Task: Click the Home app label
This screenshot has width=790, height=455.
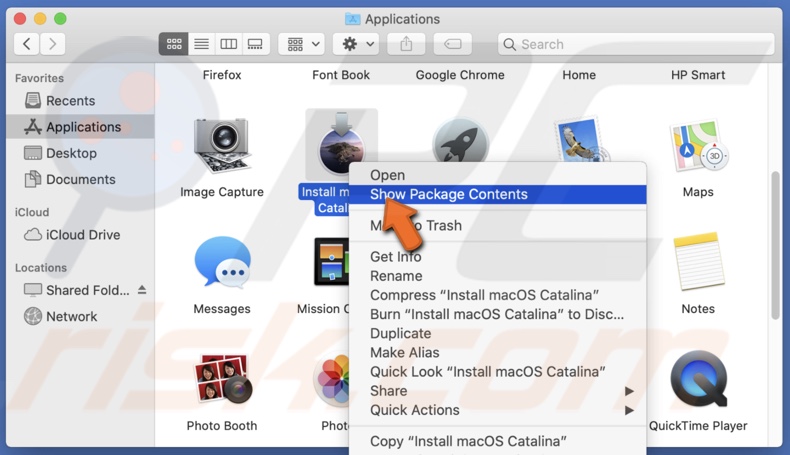Action: [x=579, y=75]
